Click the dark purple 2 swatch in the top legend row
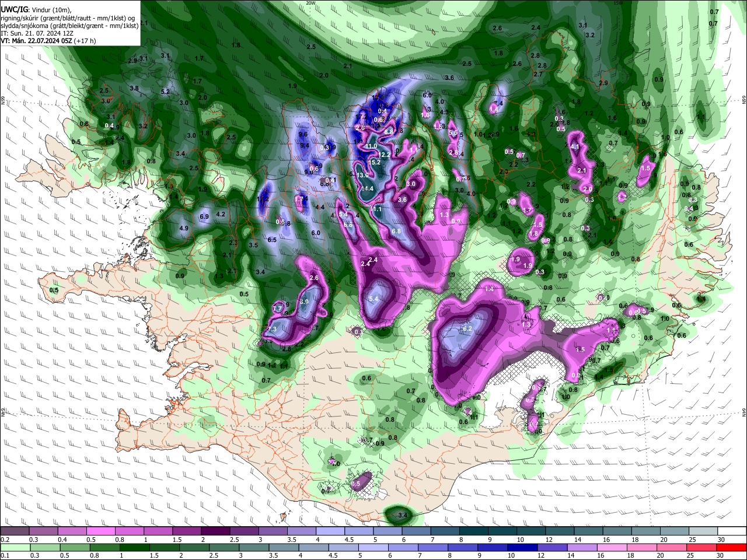This screenshot has height=560, width=747. 215,531
